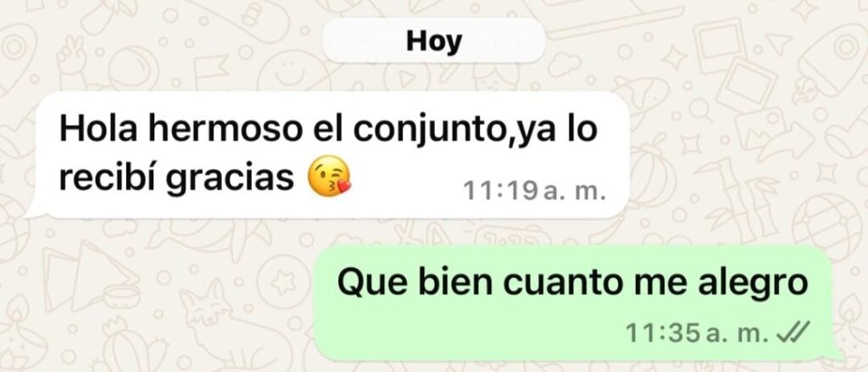
Task: Tap the tail of the white received bubble
Action: coord(33,210)
